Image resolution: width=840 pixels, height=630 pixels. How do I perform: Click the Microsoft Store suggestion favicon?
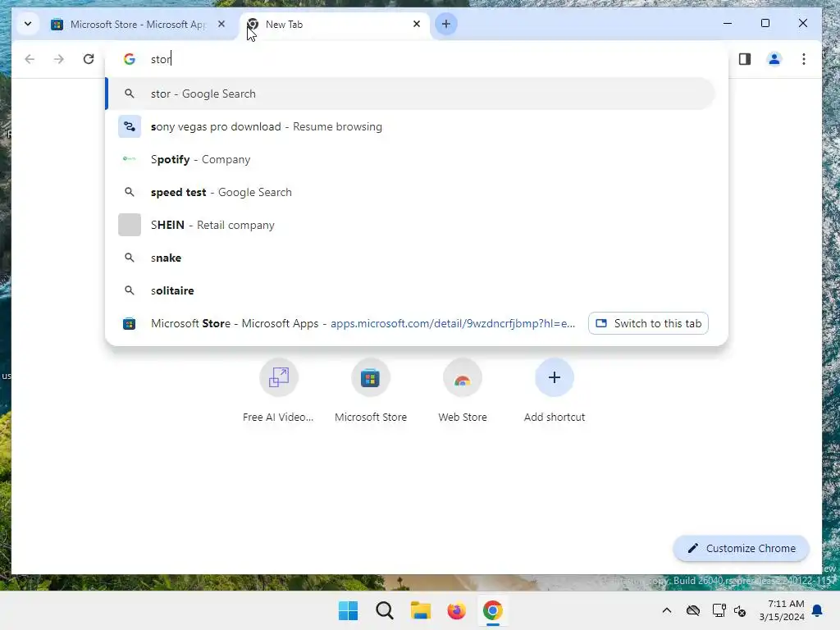pyautogui.click(x=129, y=323)
